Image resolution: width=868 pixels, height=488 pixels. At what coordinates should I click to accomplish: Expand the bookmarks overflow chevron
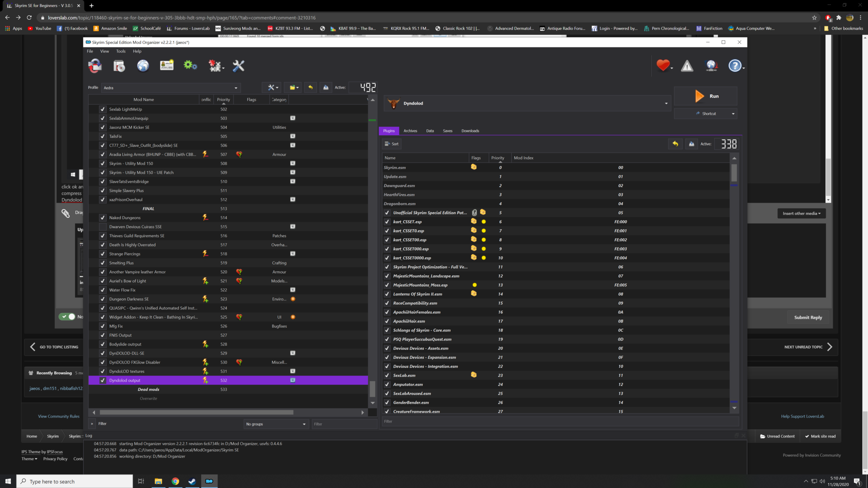(x=815, y=28)
